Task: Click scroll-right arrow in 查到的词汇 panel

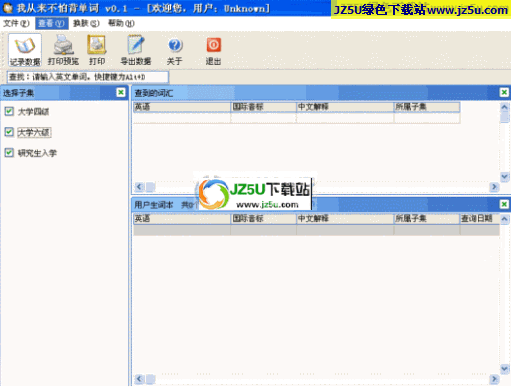Action: (x=494, y=187)
